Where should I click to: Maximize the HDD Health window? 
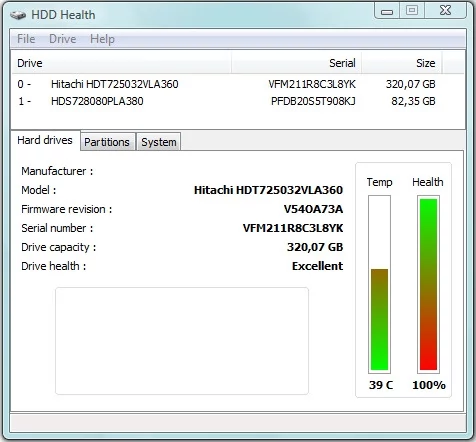coord(412,11)
